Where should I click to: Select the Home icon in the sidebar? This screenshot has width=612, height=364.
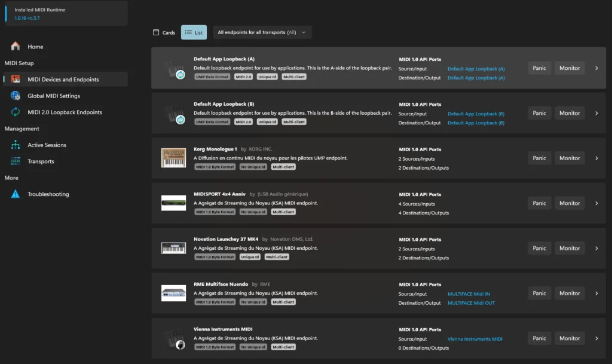pos(15,47)
